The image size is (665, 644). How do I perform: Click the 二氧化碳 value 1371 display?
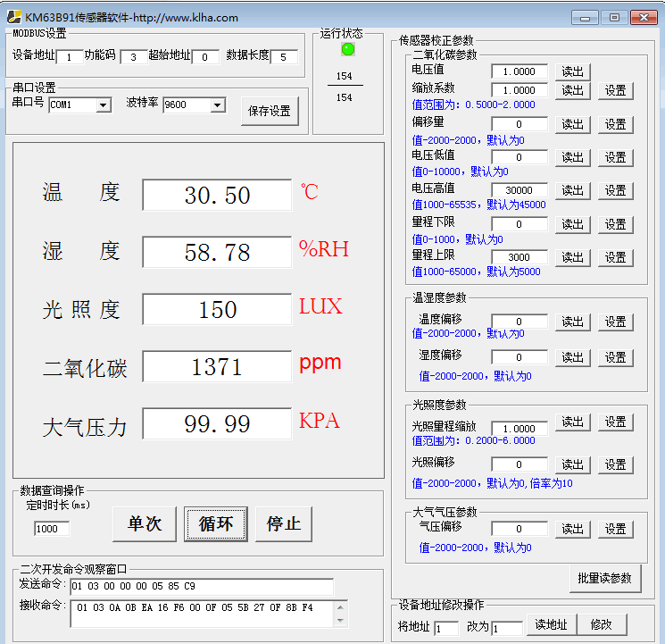click(217, 367)
